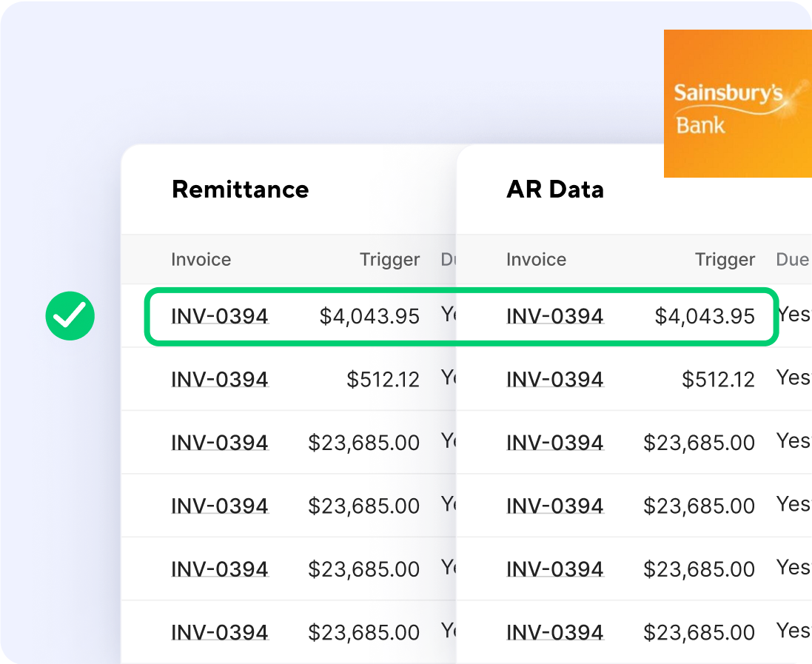Click the Sainsbury's Bank logo
812x664 pixels.
coord(737,103)
